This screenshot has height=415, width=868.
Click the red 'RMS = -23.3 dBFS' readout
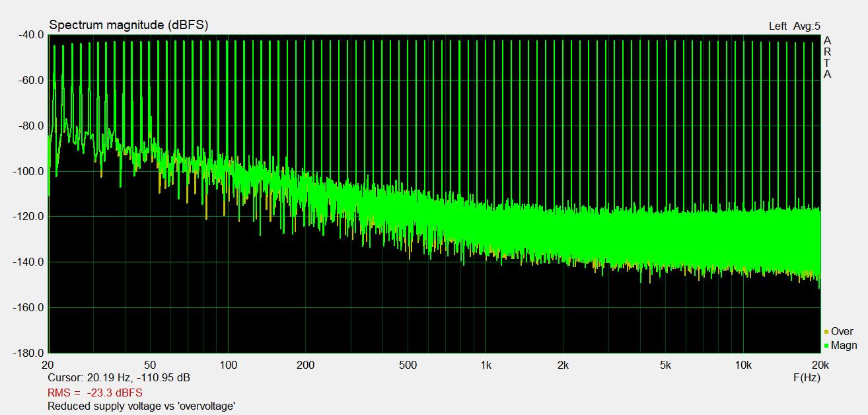coord(95,393)
